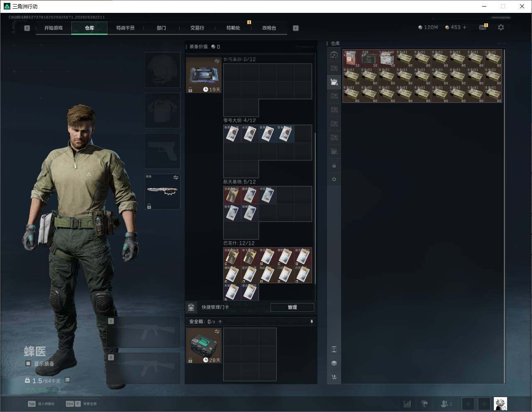This screenshot has height=412, width=532.
Task: Go to the 部门 tab
Action: (161, 28)
